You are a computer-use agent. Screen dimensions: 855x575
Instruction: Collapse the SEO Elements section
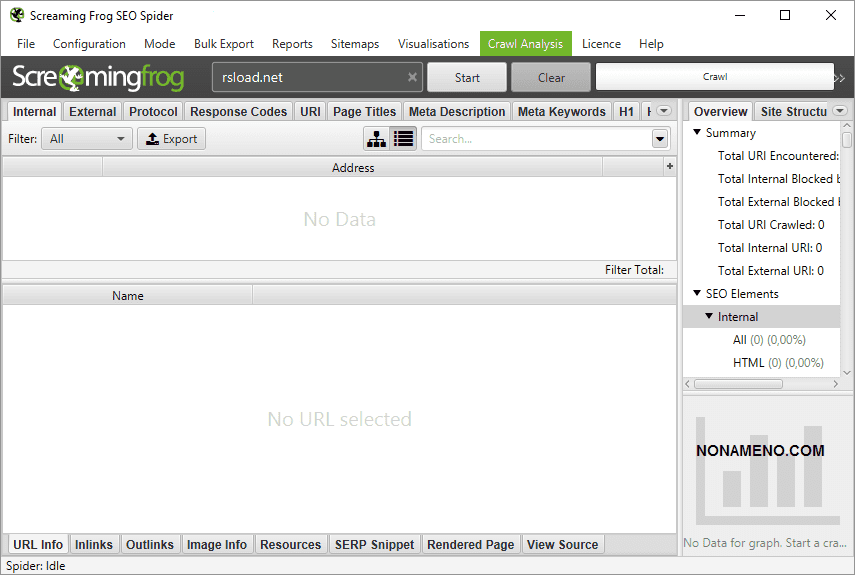click(697, 294)
